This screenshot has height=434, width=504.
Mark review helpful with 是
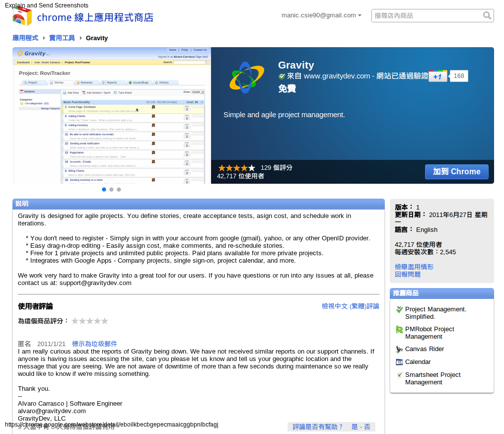[355, 427]
